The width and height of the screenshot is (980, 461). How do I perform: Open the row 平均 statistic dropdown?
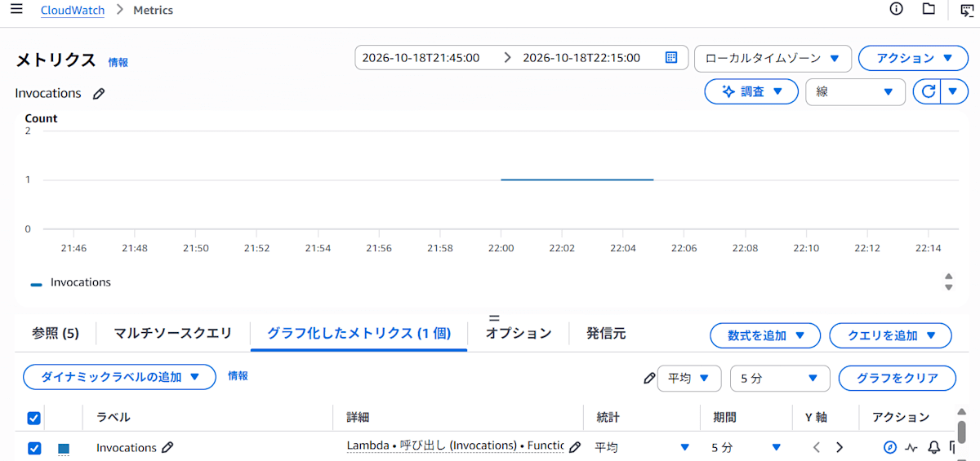[x=642, y=447]
